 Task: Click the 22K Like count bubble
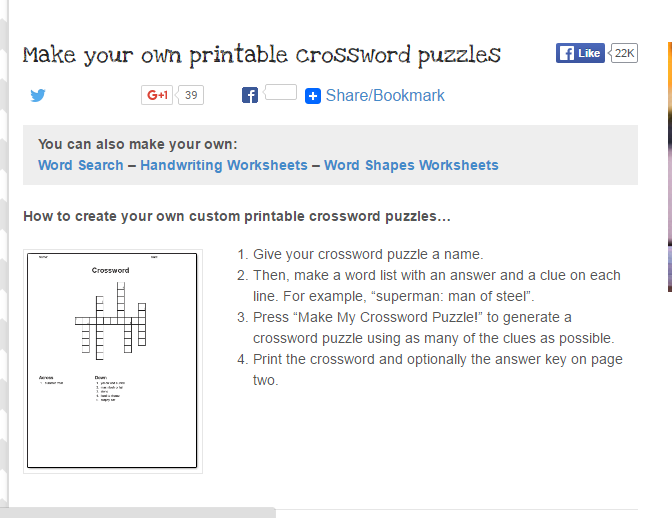coord(624,53)
